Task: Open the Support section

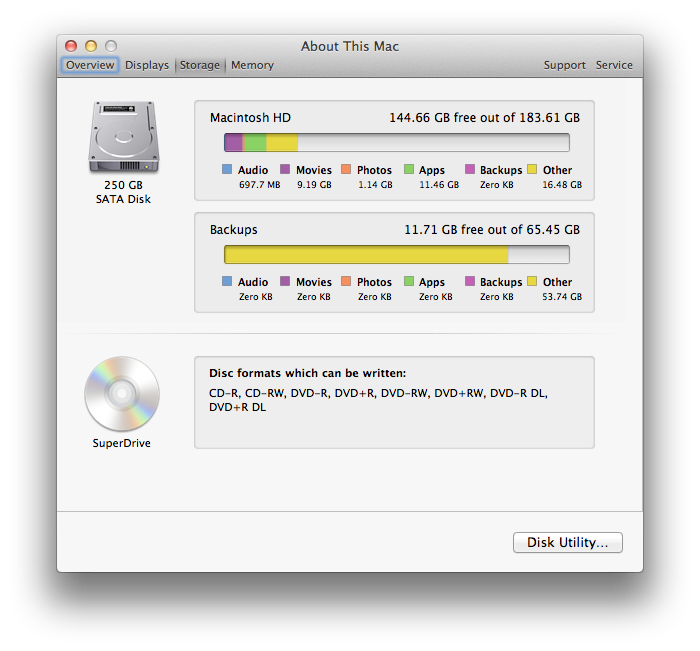Action: (564, 65)
